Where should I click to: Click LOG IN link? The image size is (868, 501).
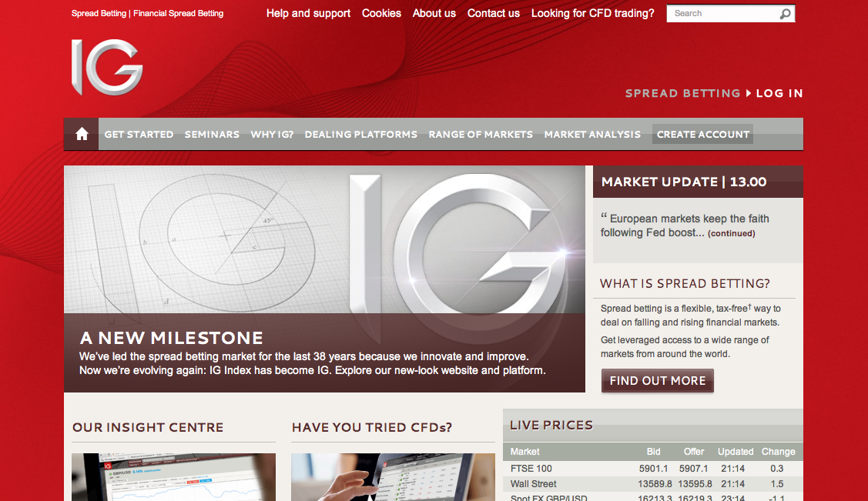click(x=779, y=93)
